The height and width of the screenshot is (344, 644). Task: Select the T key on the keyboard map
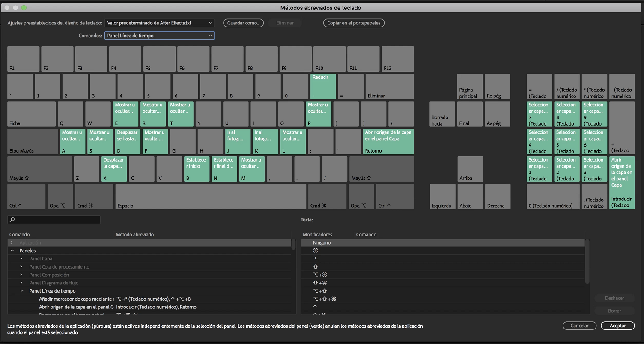(181, 114)
